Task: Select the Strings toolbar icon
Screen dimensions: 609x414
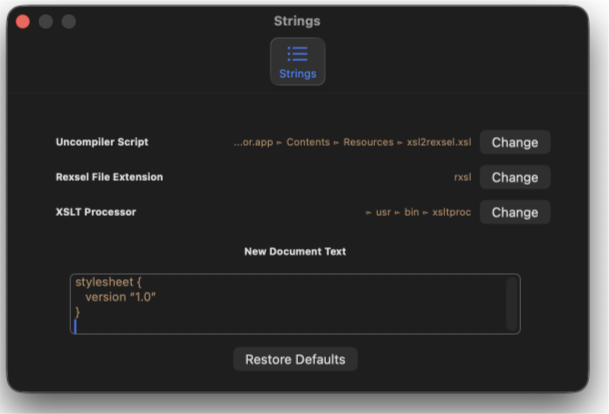Action: pyautogui.click(x=297, y=61)
